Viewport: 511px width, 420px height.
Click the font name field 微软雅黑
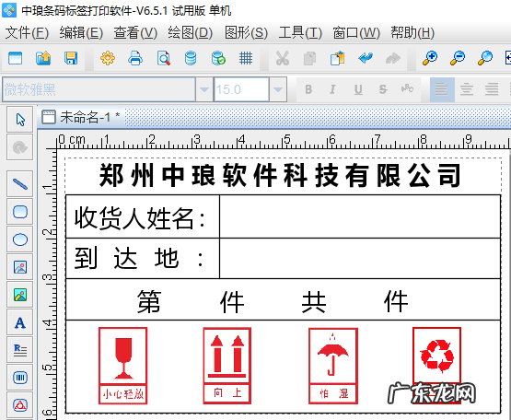(99, 89)
